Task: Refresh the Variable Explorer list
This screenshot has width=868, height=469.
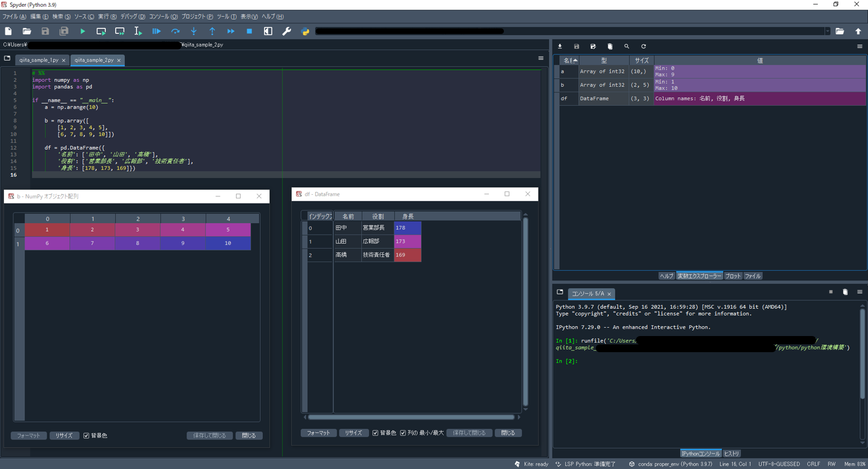Action: pos(643,46)
